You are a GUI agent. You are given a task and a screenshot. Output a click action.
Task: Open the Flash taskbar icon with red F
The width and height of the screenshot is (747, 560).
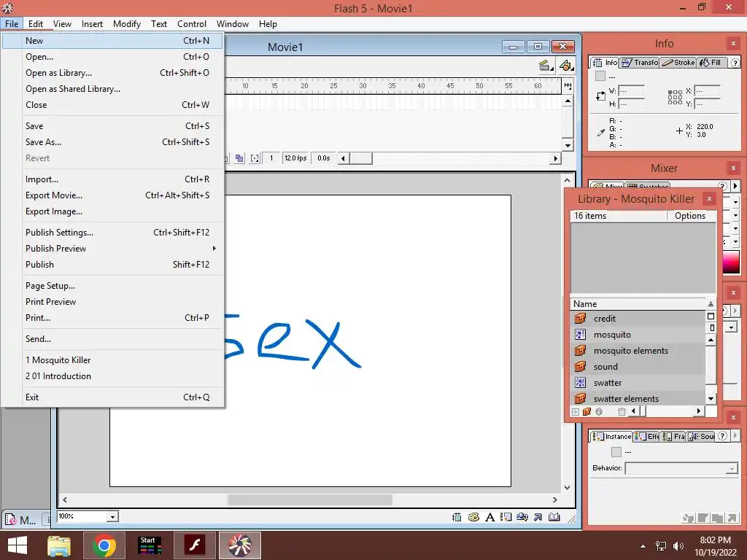(195, 545)
